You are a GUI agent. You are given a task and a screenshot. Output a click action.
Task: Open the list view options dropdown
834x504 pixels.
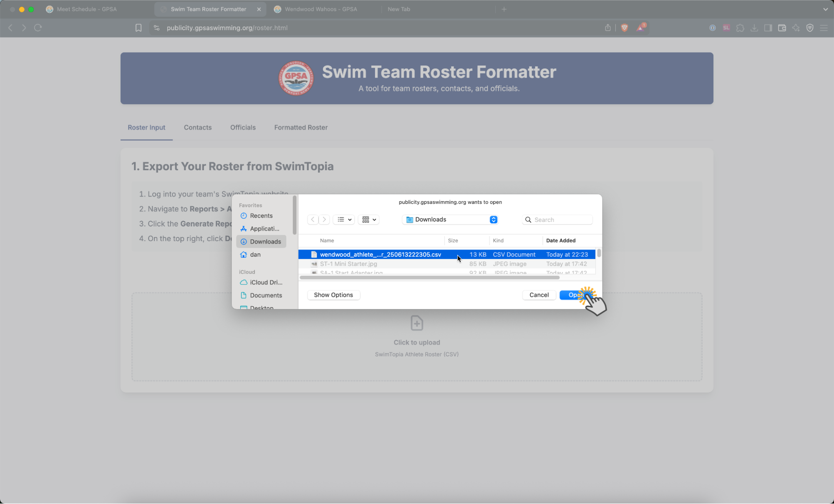(344, 219)
